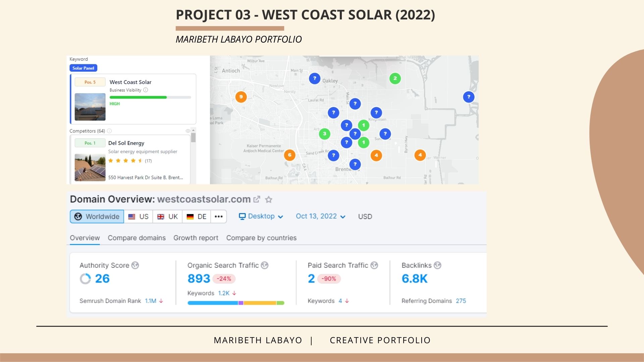The width and height of the screenshot is (644, 362).
Task: Click the down arrow after Semrush Domain Rank 1.1M
Action: pyautogui.click(x=161, y=301)
